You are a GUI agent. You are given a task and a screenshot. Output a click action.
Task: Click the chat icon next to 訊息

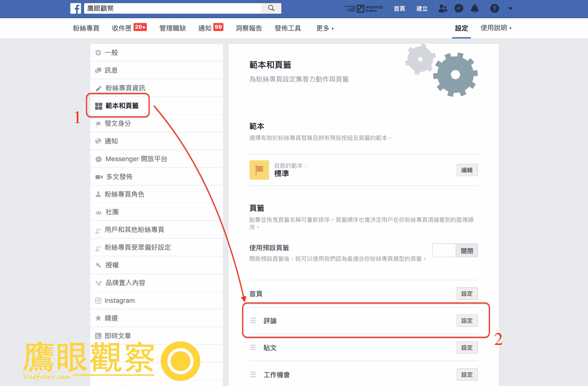pos(98,70)
